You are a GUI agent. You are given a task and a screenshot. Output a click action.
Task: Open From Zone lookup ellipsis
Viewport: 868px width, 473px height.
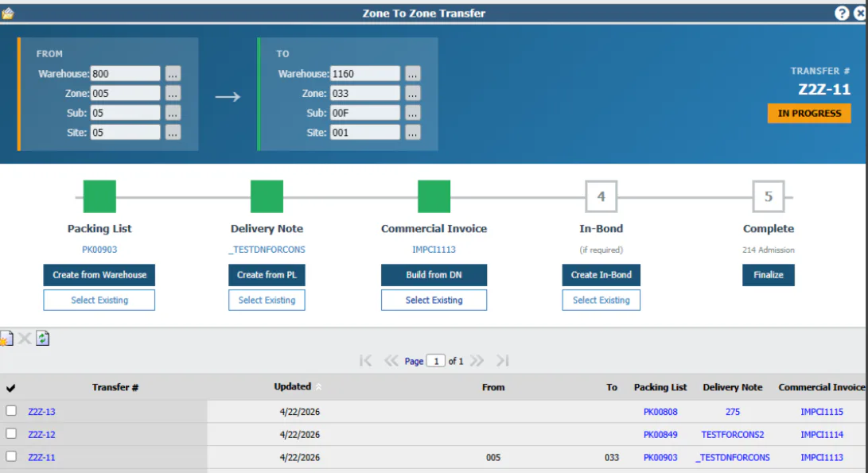(x=173, y=94)
